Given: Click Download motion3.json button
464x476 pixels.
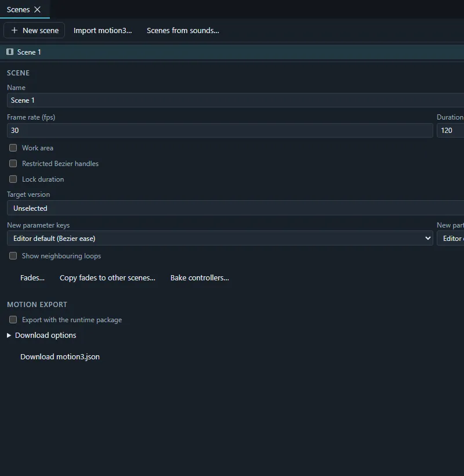Looking at the screenshot, I should (60, 356).
